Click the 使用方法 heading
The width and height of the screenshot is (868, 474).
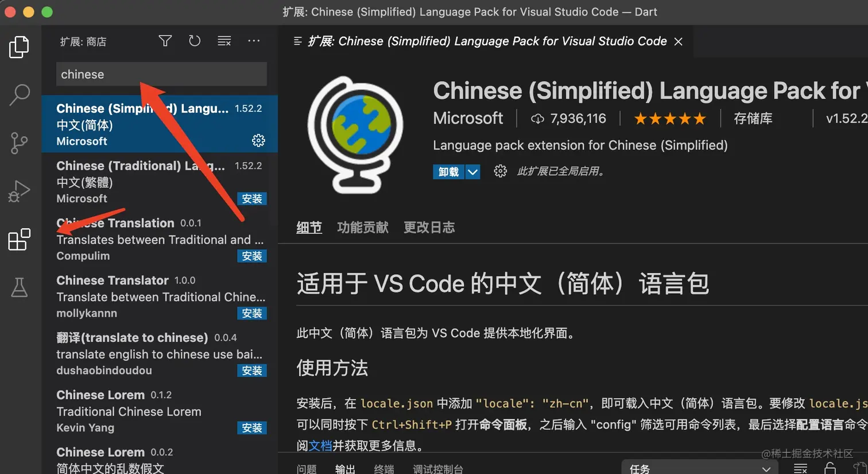(332, 368)
